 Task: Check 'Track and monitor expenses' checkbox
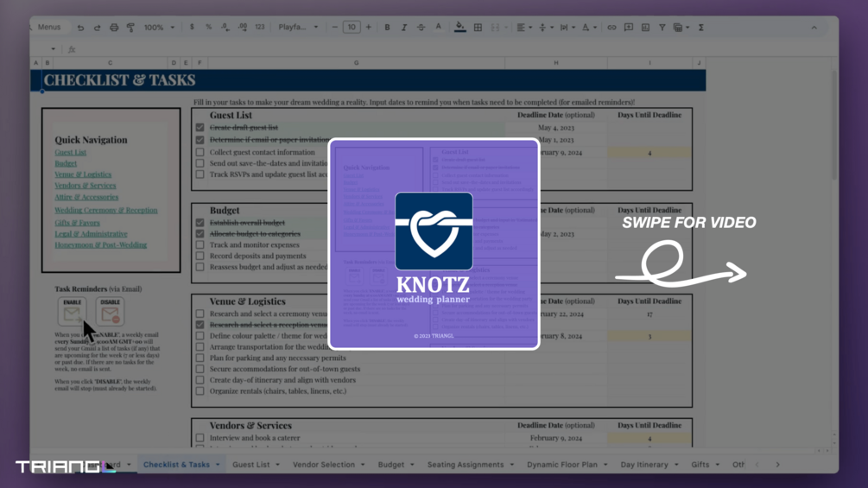[200, 244]
